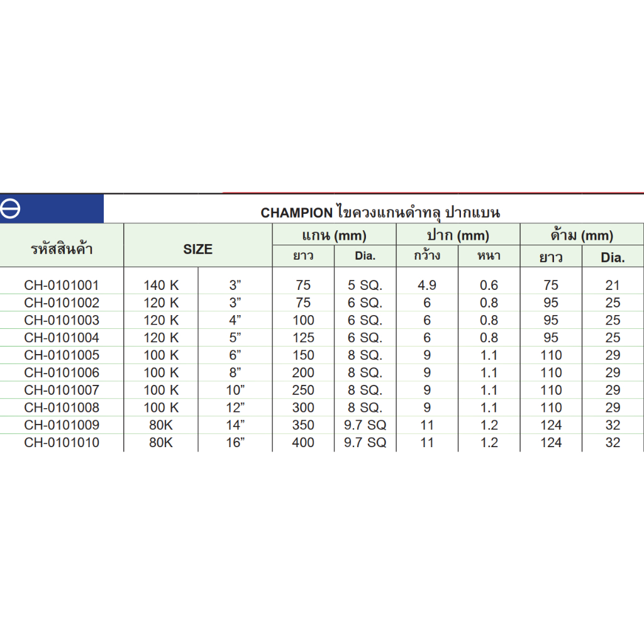Click 120 K cell in CH-0101003 row

(161, 320)
